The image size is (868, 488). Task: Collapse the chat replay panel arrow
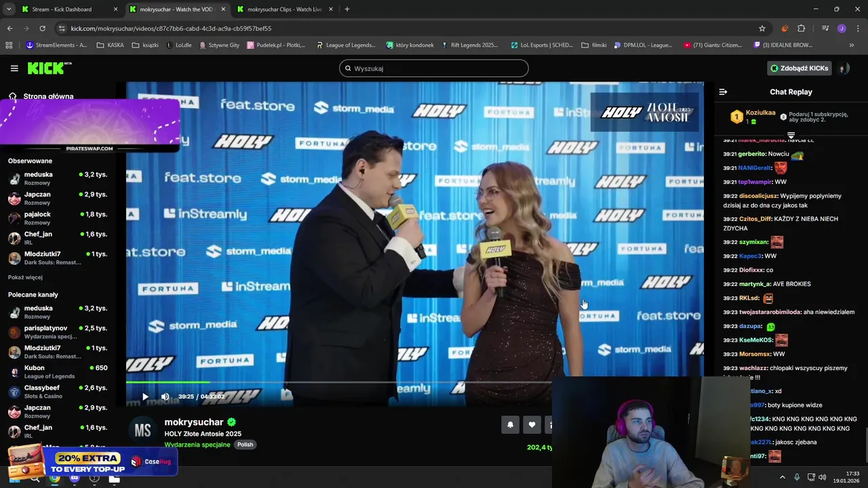pos(723,91)
